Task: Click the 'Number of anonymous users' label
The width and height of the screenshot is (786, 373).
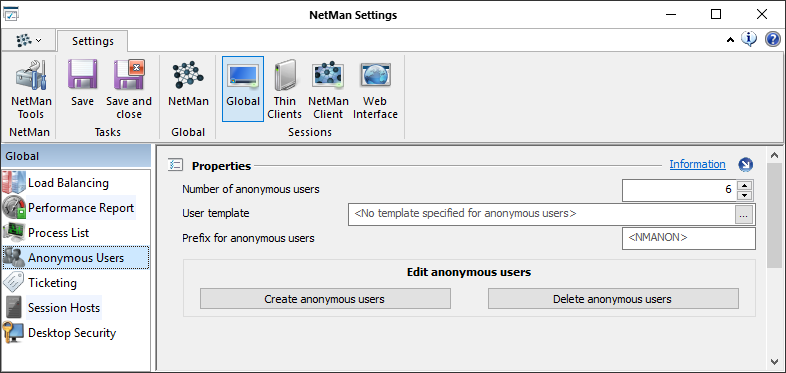Action: [251, 190]
